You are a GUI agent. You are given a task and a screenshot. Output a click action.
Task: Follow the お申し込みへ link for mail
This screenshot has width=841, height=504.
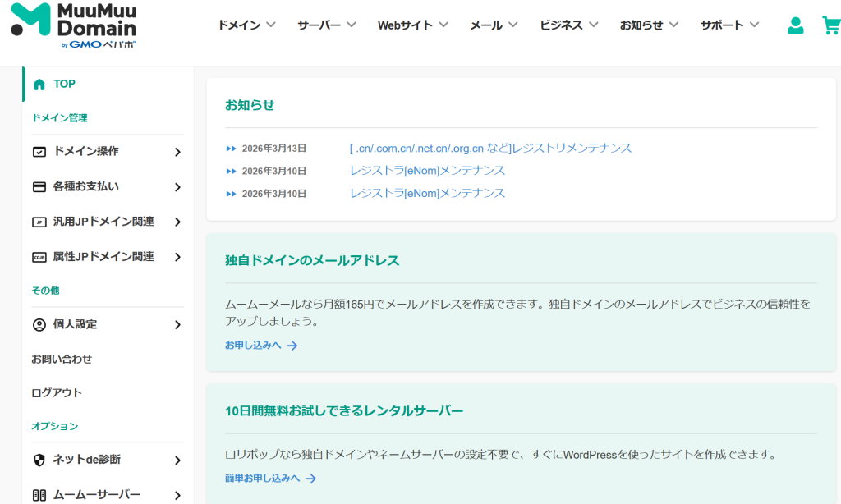click(260, 346)
